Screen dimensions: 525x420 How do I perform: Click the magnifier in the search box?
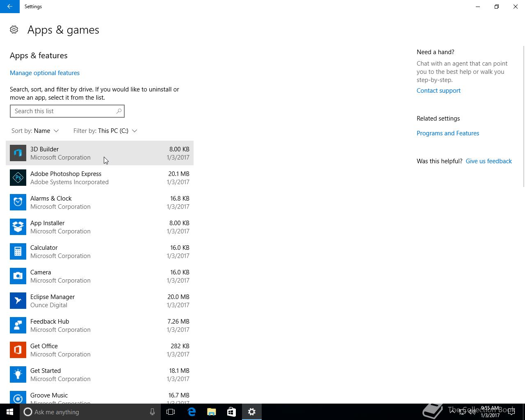(x=119, y=111)
